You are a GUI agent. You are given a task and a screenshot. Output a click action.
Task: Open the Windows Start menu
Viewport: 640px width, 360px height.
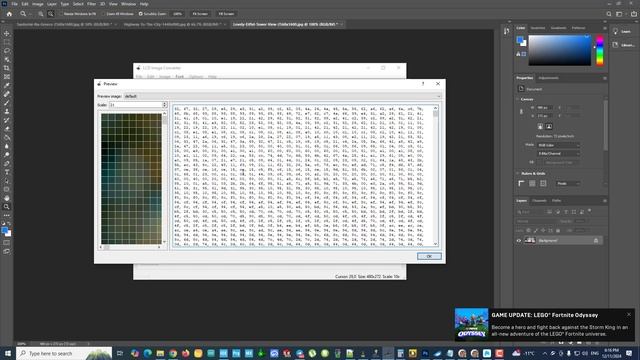[x=8, y=353]
